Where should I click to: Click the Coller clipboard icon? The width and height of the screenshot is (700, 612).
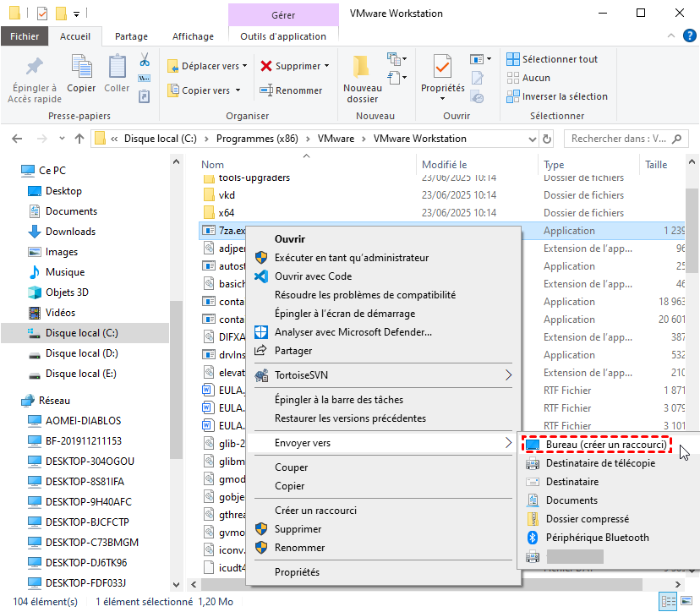117,68
